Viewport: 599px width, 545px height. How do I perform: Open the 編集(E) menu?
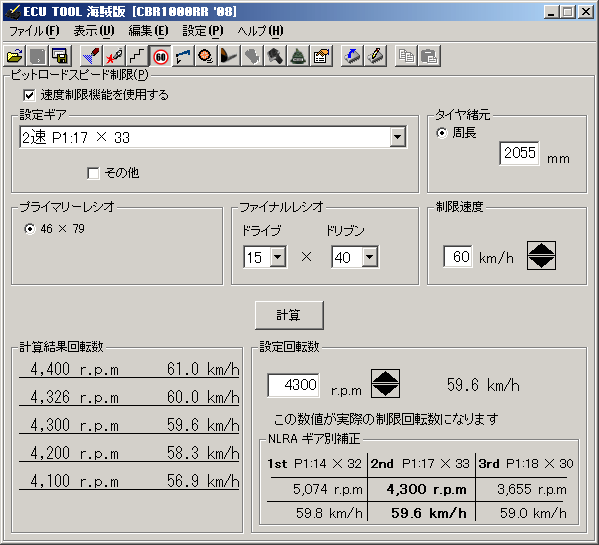click(148, 31)
